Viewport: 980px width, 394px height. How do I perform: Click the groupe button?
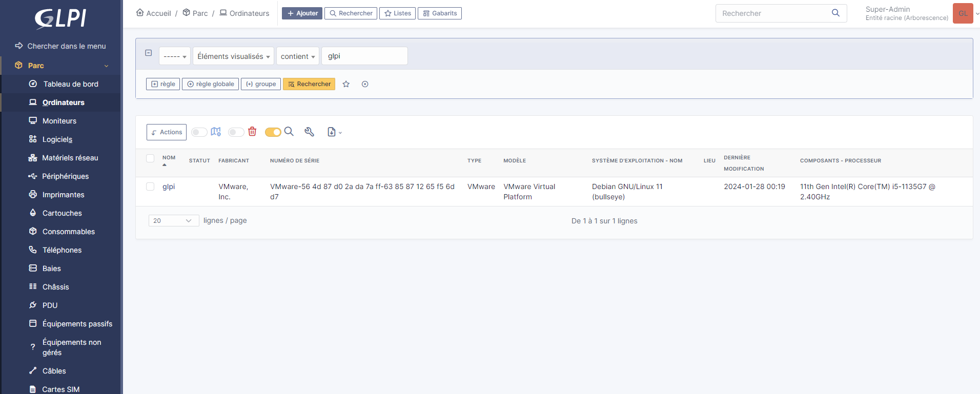pyautogui.click(x=261, y=84)
